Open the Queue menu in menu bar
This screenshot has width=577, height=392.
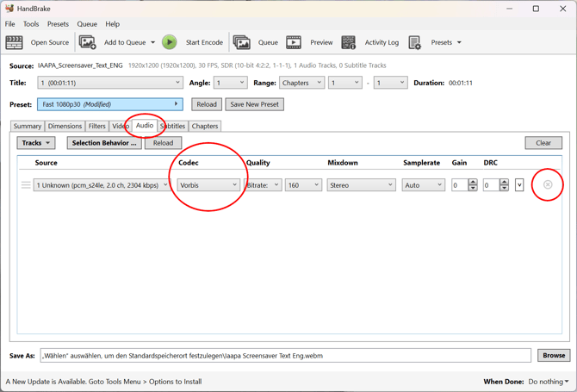click(87, 24)
